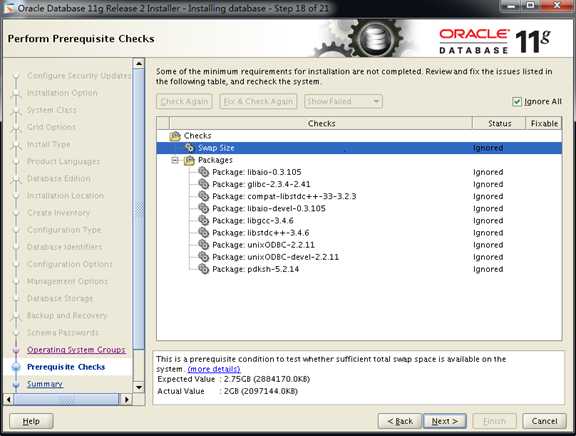Click the icon beside Package libaio-devel-0.3.105
576x436 pixels.
(204, 208)
